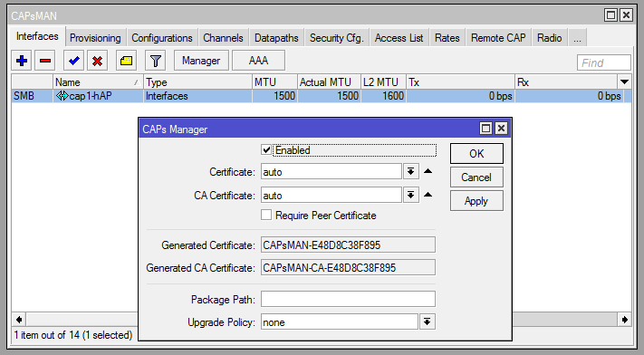Disable selected interface with red X icon
Viewport: 644px width, 355px height.
(97, 61)
